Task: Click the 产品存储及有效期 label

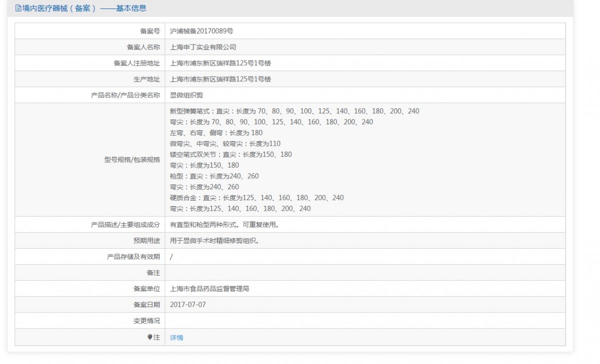Action: [x=133, y=257]
